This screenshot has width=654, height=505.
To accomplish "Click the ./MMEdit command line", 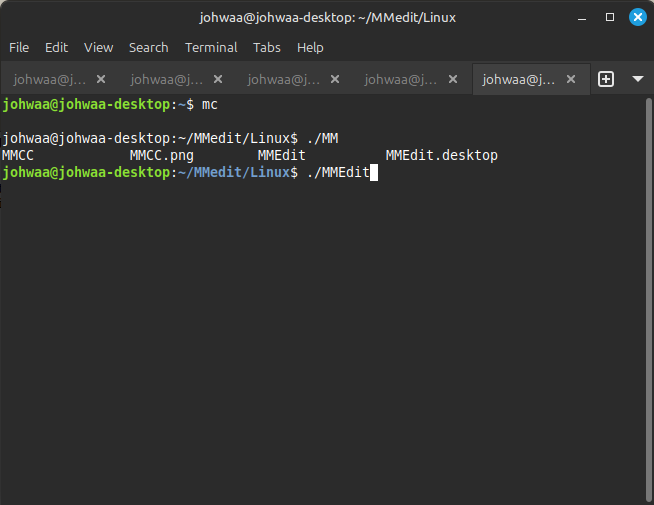I will (338, 173).
